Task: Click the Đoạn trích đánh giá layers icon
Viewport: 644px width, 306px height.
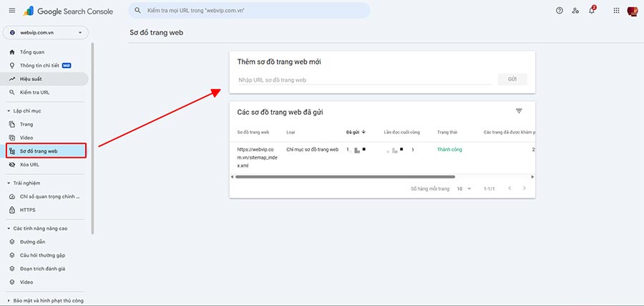Action: 12,269
